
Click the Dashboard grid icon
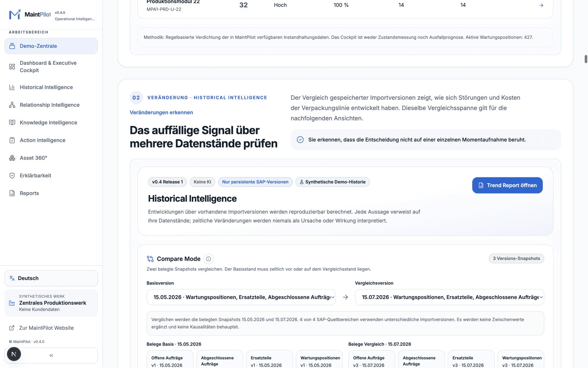point(12,67)
